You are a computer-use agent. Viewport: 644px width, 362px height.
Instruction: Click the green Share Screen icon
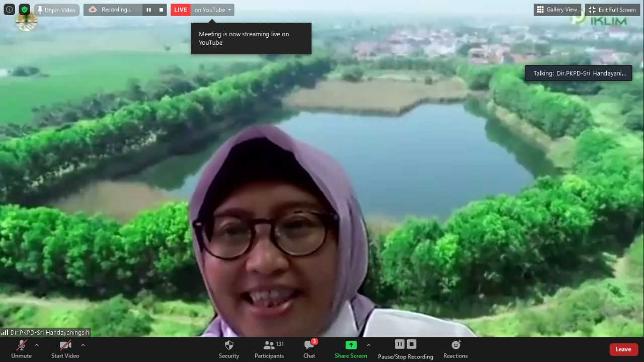351,345
